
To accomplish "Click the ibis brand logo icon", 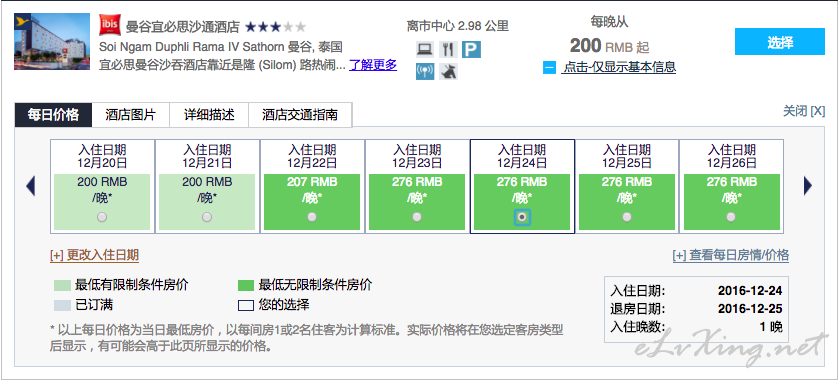I will [x=110, y=25].
